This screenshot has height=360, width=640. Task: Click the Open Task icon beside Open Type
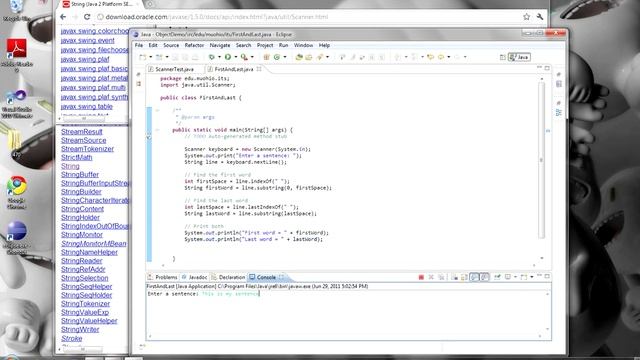click(x=309, y=57)
